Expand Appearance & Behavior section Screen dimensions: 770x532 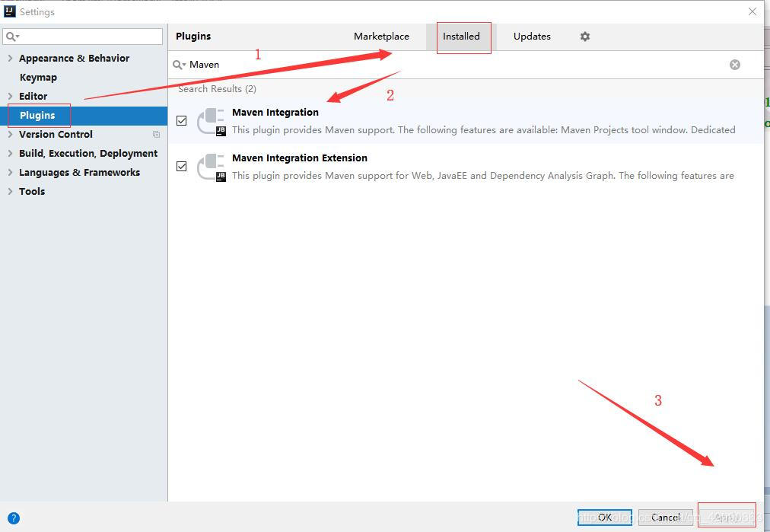[10, 58]
